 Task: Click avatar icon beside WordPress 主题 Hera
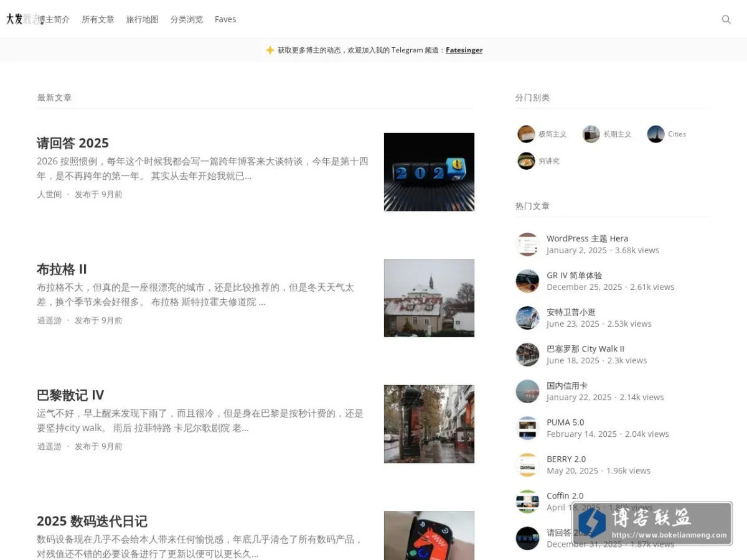coord(527,245)
